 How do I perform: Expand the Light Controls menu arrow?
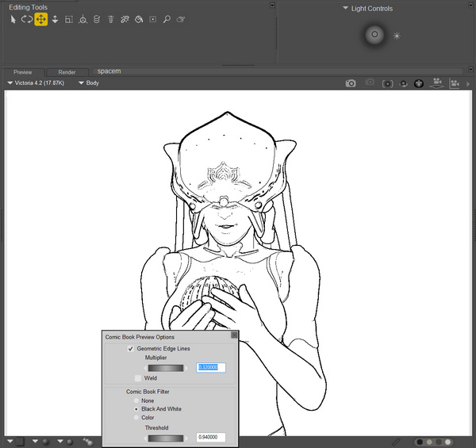[x=346, y=9]
